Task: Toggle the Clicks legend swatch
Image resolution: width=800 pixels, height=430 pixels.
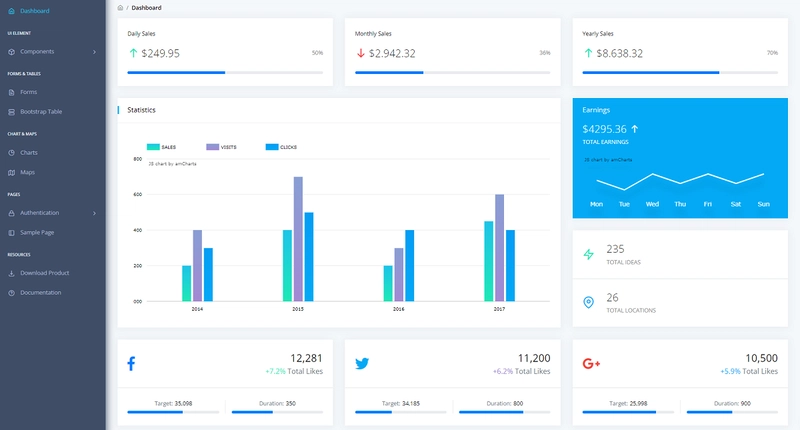Action: click(x=272, y=147)
